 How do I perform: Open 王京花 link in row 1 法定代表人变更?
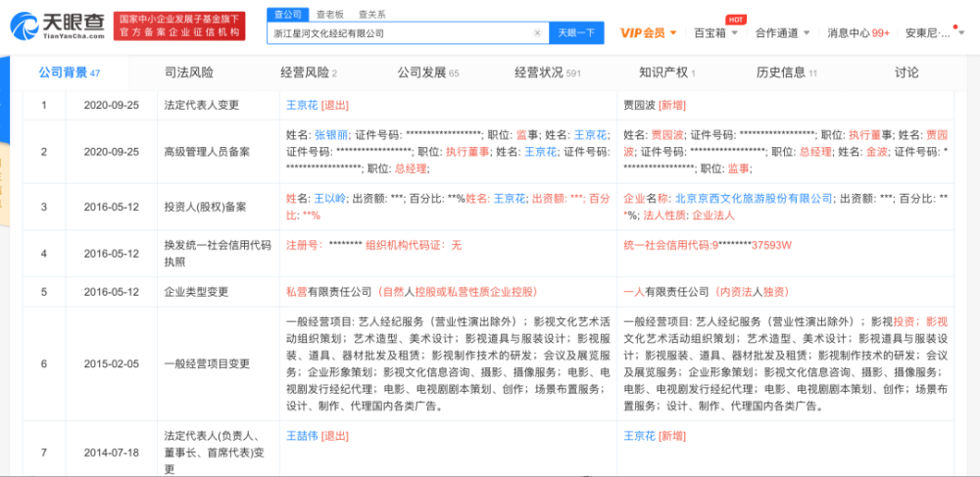(x=303, y=106)
